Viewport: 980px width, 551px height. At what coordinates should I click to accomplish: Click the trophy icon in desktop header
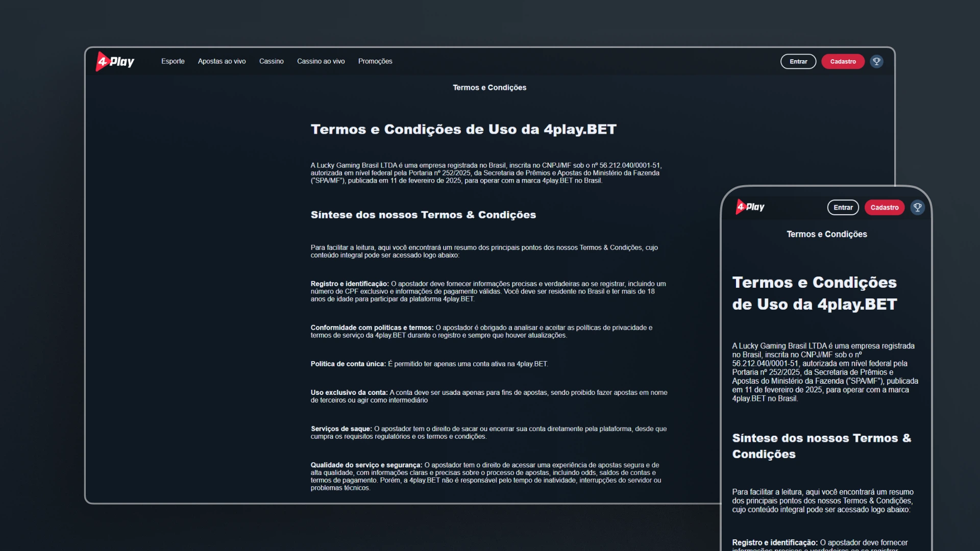[x=876, y=62]
